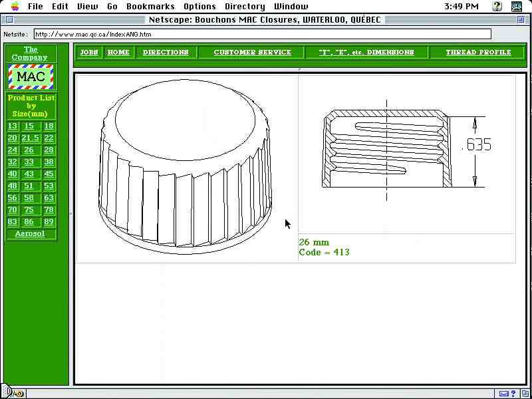Select size 22 in product list
The width and height of the screenshot is (532, 399).
tap(49, 138)
